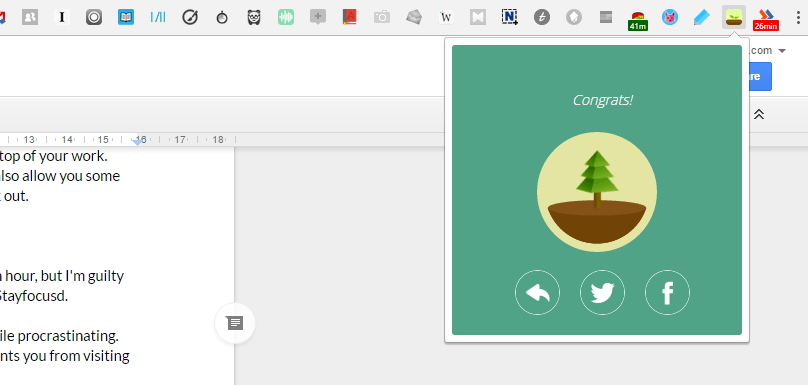
Task: Click the green audio waveform extension
Action: coord(285,18)
